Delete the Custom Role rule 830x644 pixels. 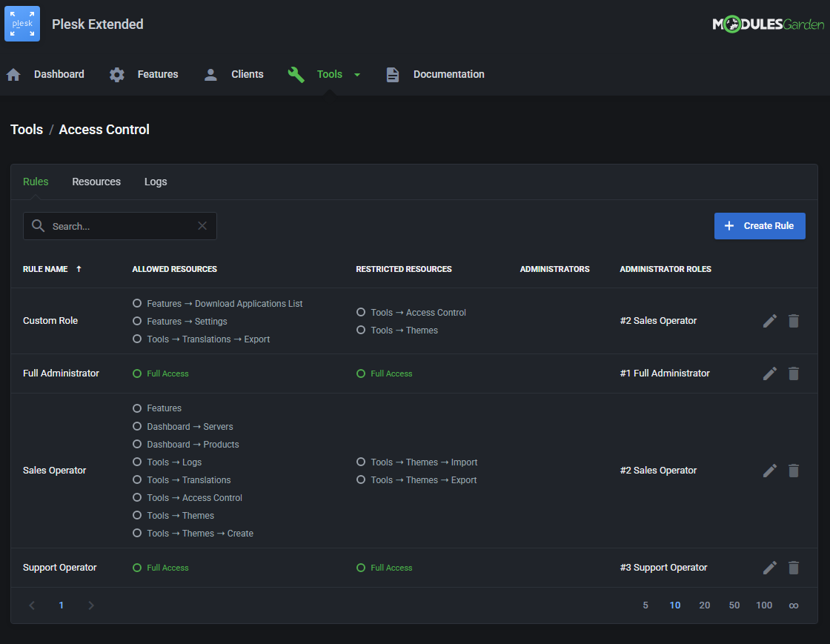click(x=794, y=321)
